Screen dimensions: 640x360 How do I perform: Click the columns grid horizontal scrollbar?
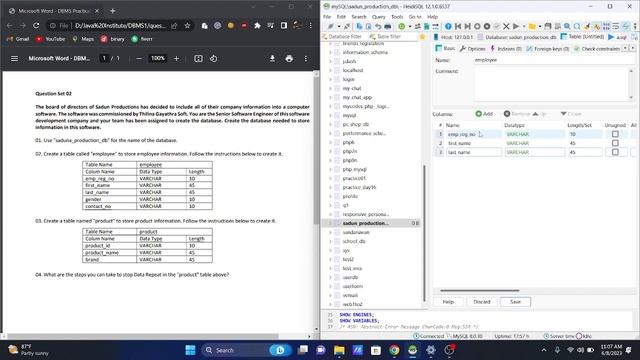tap(480, 291)
